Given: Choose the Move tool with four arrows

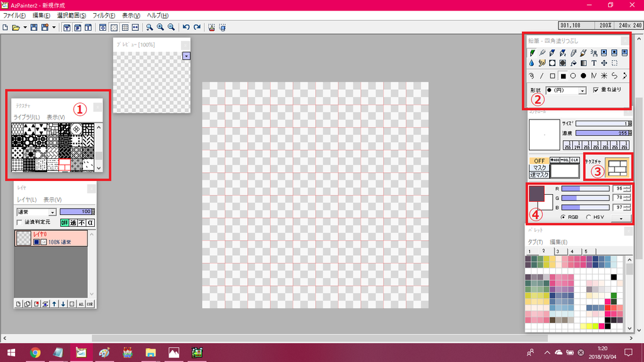Looking at the screenshot, I should (604, 63).
